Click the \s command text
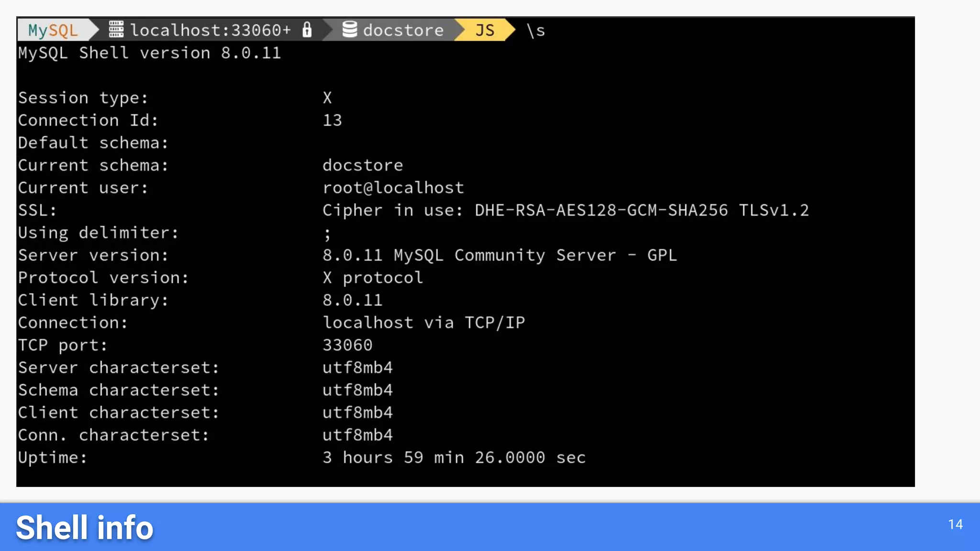The width and height of the screenshot is (980, 551). [536, 31]
